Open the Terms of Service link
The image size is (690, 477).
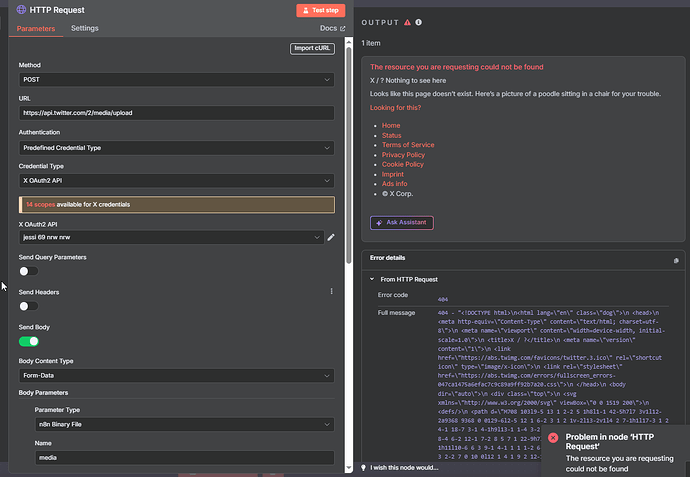(x=408, y=145)
